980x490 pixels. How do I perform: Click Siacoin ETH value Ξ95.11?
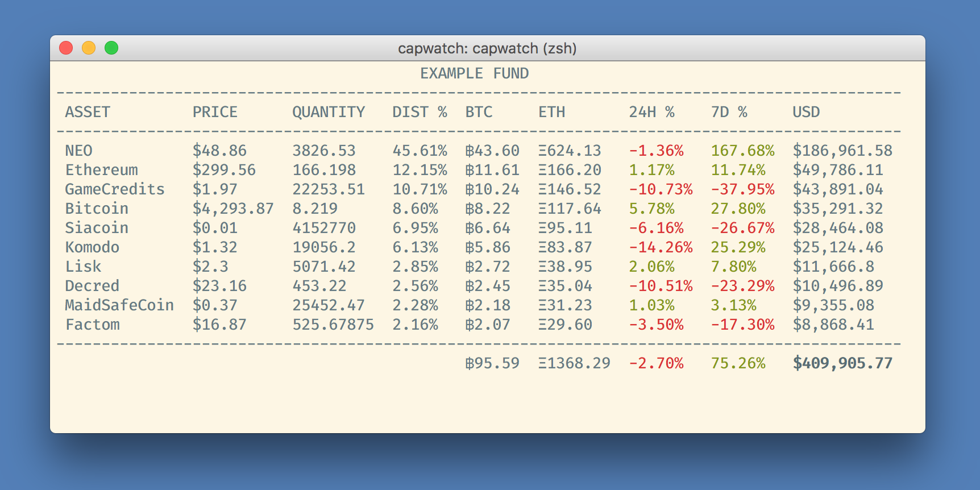pyautogui.click(x=565, y=228)
